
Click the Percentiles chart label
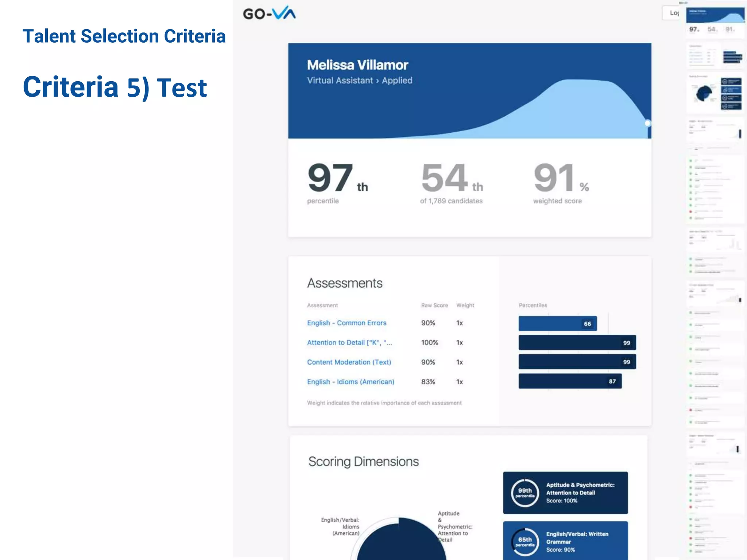533,305
